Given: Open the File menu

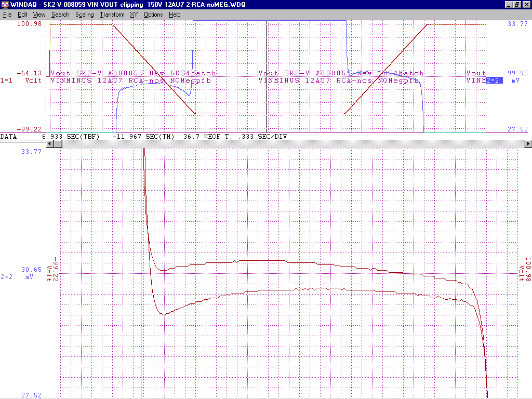Looking at the screenshot, I should pyautogui.click(x=7, y=15).
